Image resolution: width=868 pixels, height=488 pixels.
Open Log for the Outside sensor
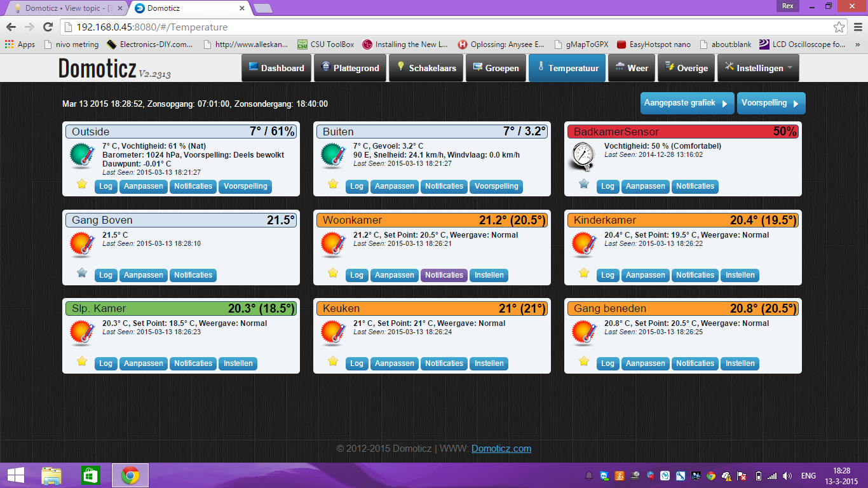click(105, 186)
